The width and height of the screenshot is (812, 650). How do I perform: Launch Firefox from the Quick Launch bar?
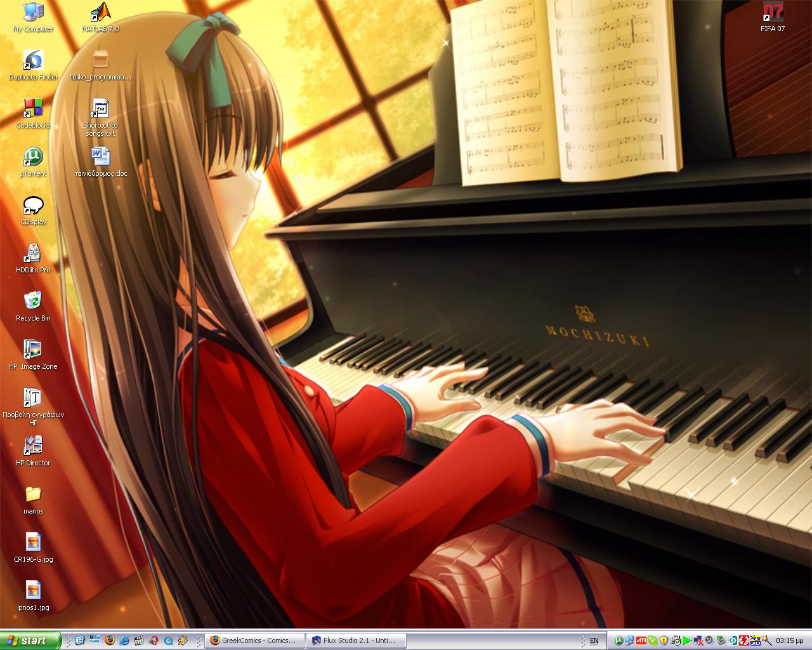(x=109, y=640)
